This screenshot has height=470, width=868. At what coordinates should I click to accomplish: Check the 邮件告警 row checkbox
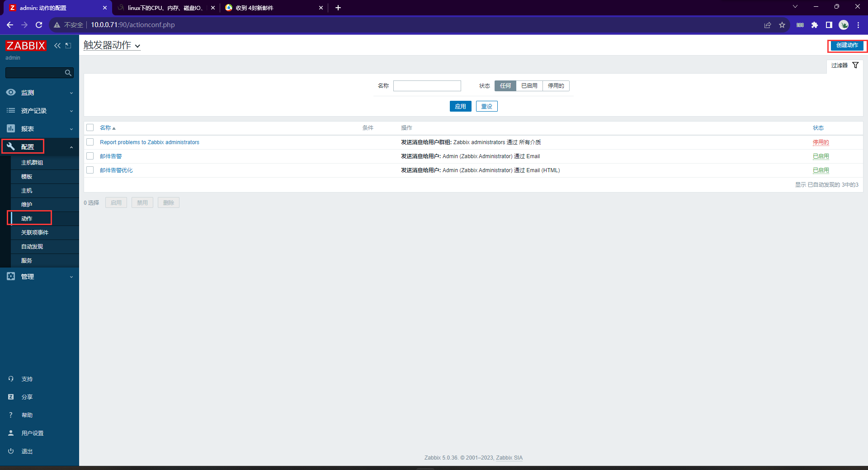pos(90,156)
